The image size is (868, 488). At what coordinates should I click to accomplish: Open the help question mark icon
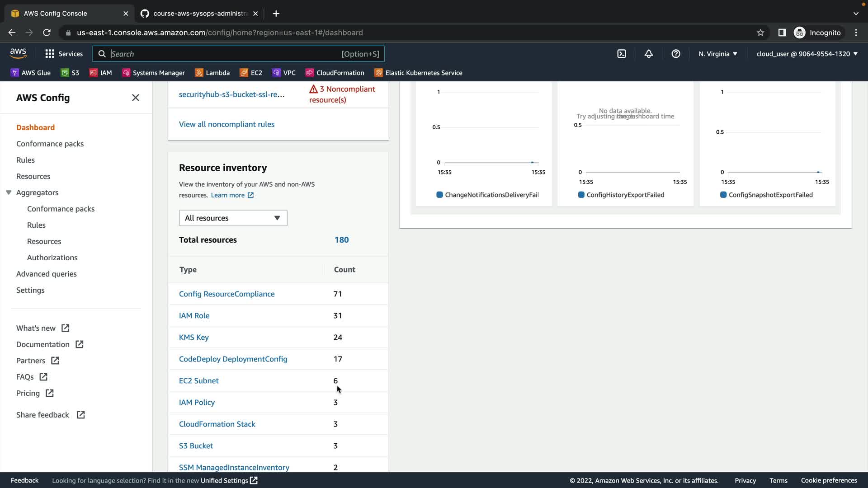coord(676,54)
